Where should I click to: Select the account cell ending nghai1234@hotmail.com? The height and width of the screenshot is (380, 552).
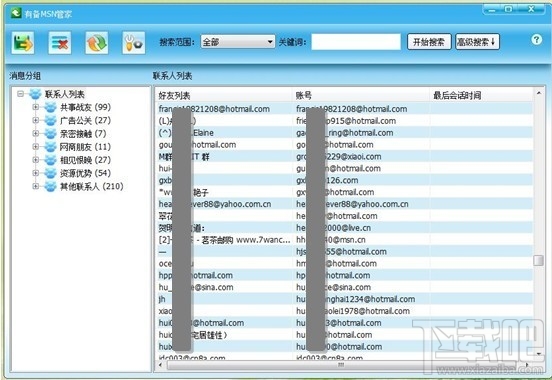(x=355, y=299)
